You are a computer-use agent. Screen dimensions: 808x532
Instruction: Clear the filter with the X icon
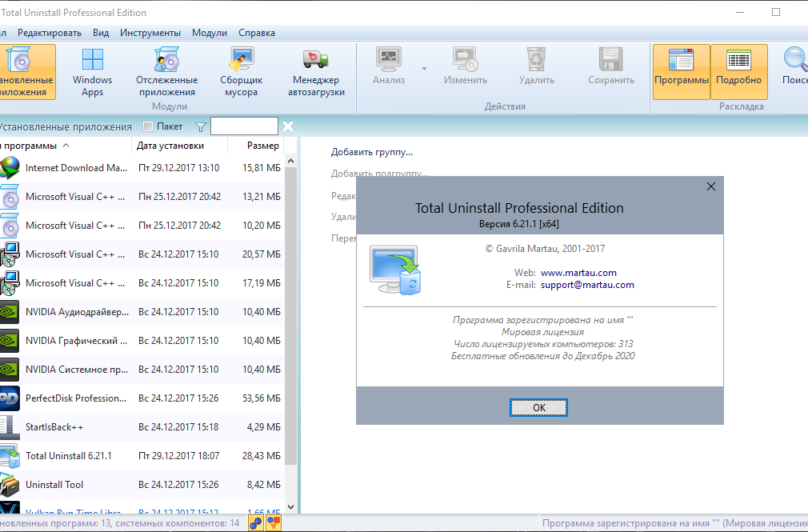click(288, 126)
